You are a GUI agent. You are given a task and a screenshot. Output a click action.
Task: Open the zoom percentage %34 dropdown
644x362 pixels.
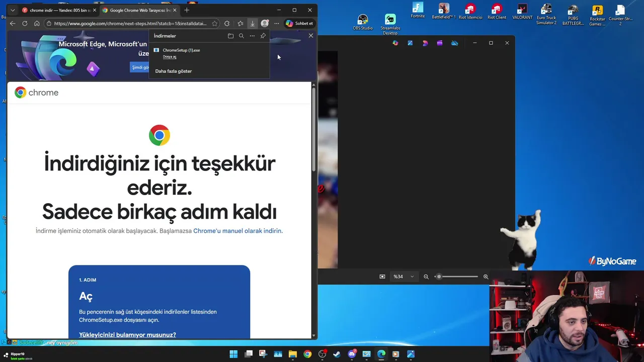pyautogui.click(x=404, y=277)
